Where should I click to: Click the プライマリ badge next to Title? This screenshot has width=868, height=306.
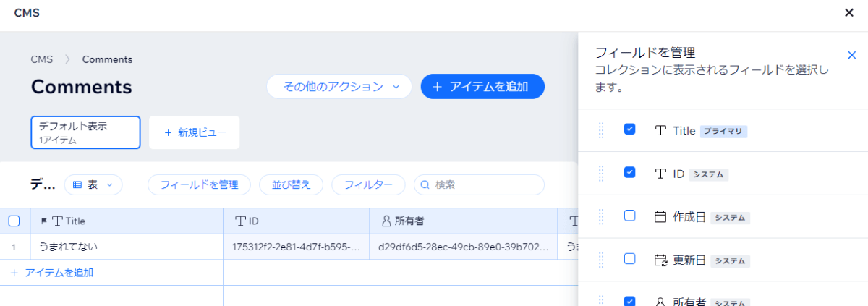(723, 132)
